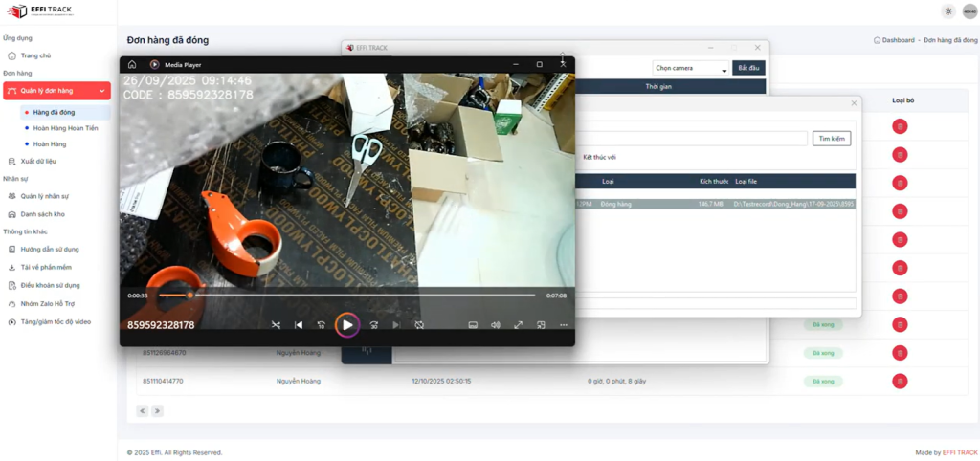Image resolution: width=980 pixels, height=461 pixels.
Task: Enter full screen with the expand icon
Action: [x=519, y=325]
